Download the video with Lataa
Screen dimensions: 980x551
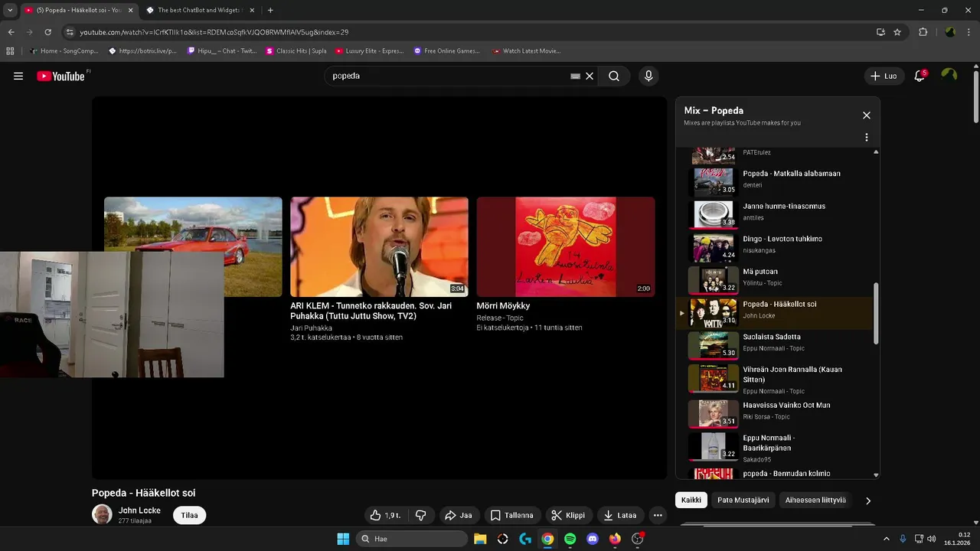[619, 515]
